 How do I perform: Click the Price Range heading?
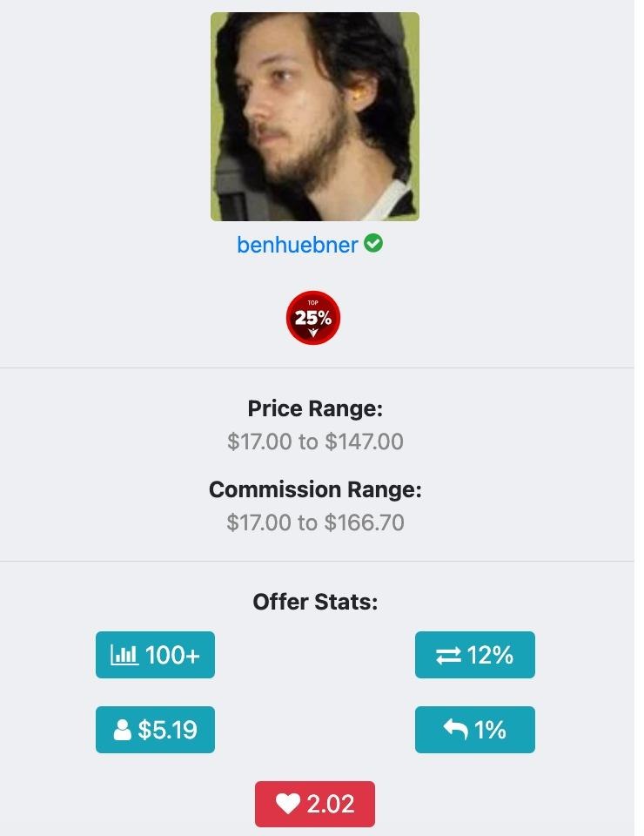point(315,408)
